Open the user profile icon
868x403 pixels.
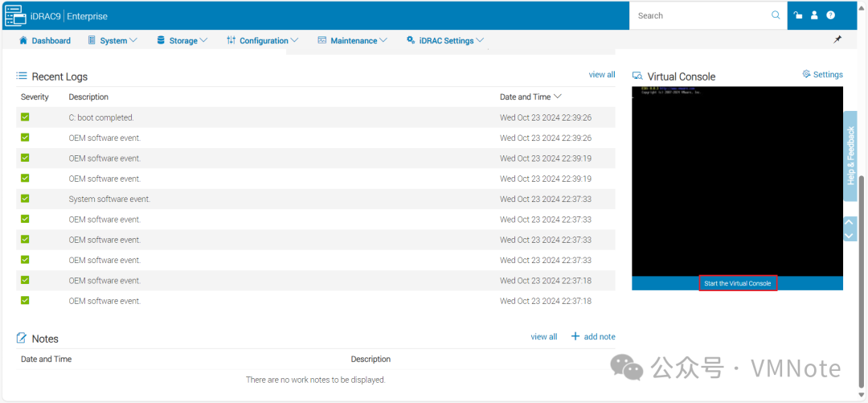pos(814,15)
